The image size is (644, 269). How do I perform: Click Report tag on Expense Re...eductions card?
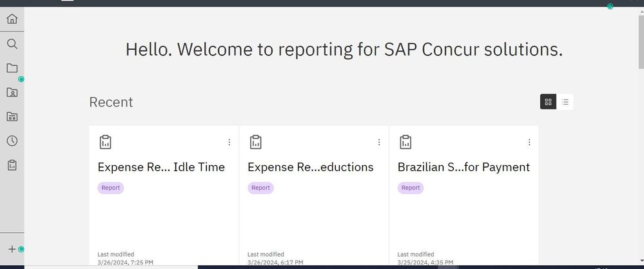[x=260, y=188]
